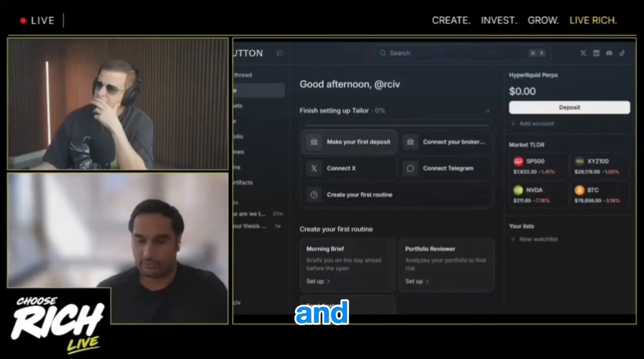Open the BTC market card
Viewport: 644px width, 359px height.
click(599, 195)
